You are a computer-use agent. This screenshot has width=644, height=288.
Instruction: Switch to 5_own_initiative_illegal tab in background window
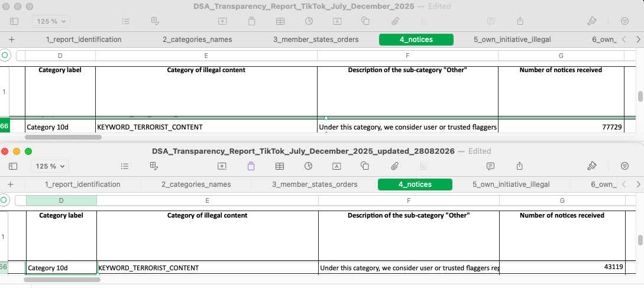[x=512, y=40]
